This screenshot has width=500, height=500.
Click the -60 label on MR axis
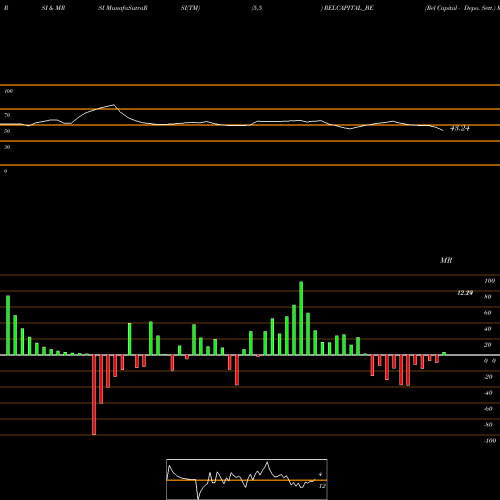(488, 409)
